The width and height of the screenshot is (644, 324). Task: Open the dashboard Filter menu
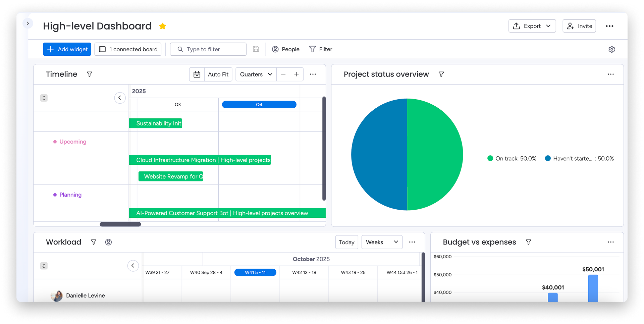tap(321, 49)
